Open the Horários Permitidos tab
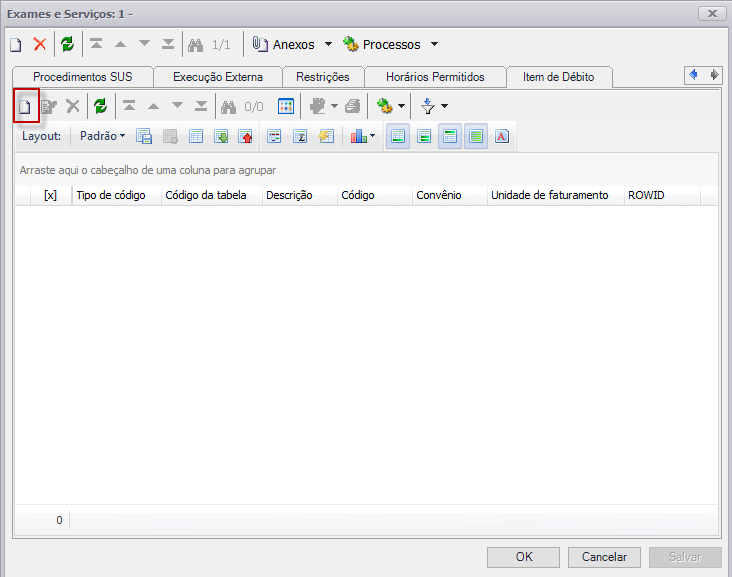 pos(435,77)
